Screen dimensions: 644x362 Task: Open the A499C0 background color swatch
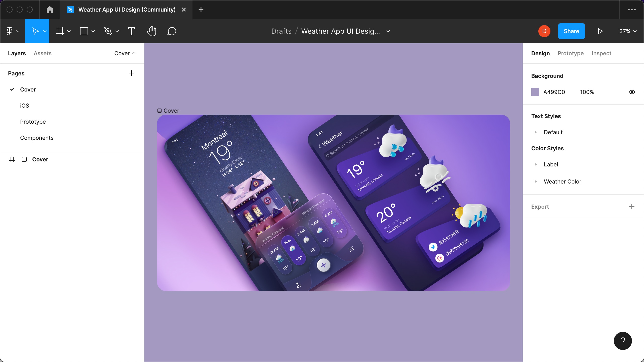535,92
